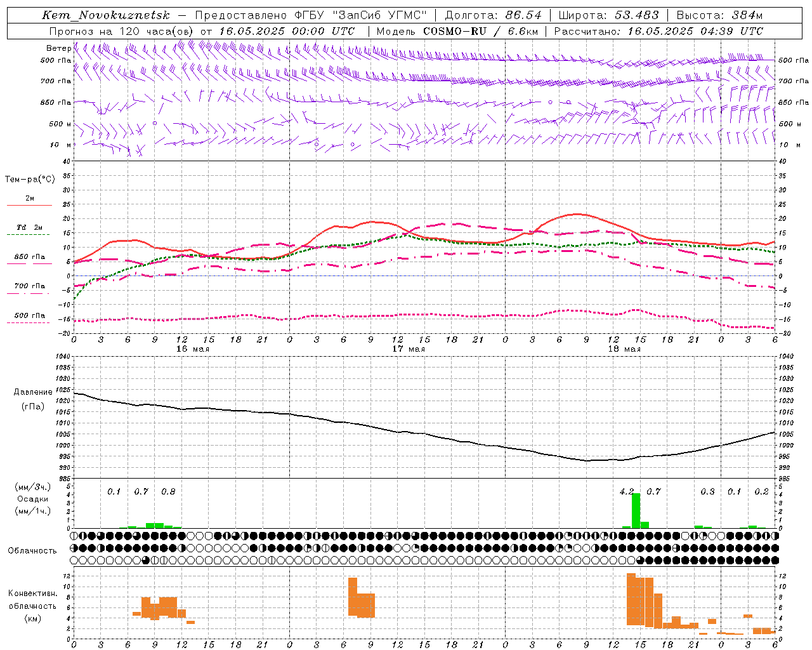Viewport: 812px width, 650px height.
Task: Click "700 гПа" in the temperature legend
Action: pos(29,286)
